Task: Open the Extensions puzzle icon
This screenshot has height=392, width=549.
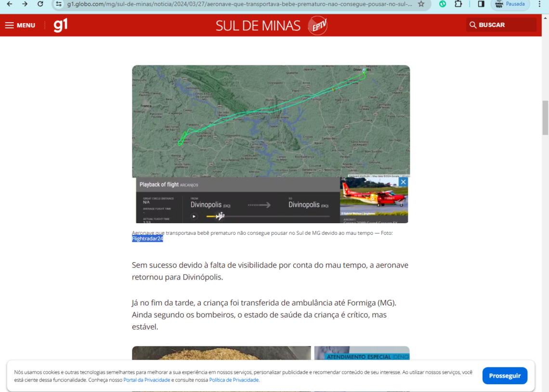Action: click(x=458, y=4)
